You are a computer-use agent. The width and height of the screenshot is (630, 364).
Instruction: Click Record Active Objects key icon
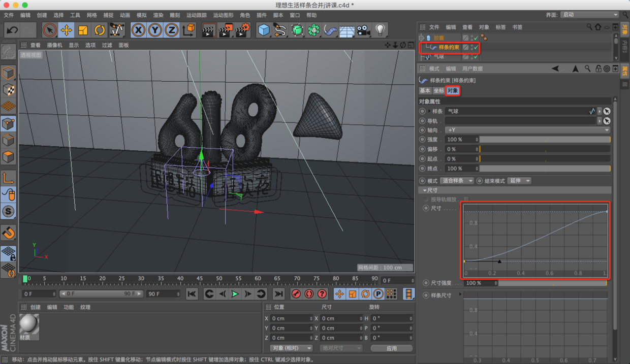(296, 294)
